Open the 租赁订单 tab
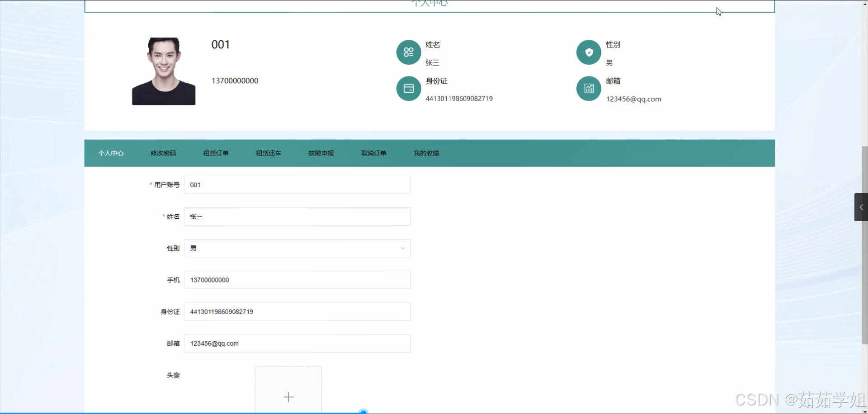Image resolution: width=868 pixels, height=414 pixels. 216,153
